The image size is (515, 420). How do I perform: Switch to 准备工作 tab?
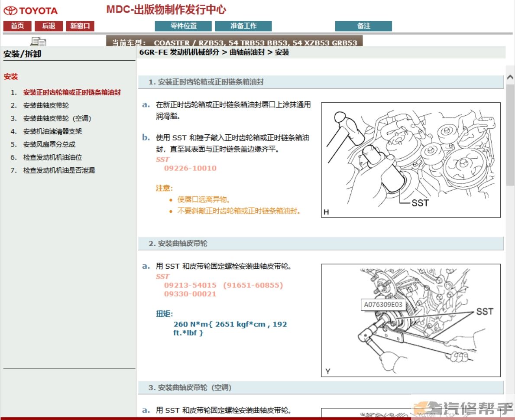coord(243,26)
